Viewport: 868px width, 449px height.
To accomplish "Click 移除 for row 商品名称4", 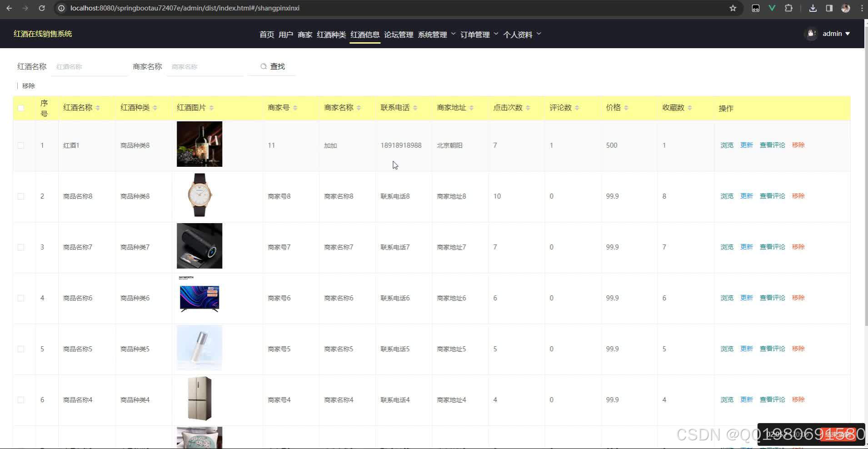I will point(798,400).
